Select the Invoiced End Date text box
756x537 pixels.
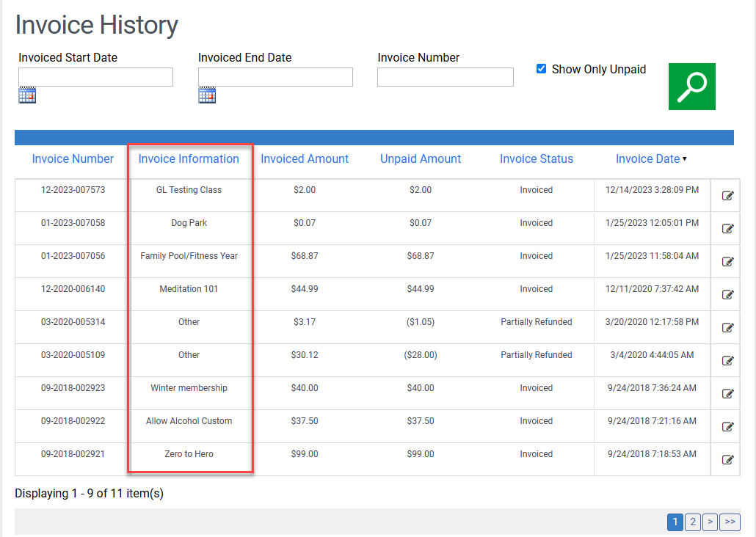275,77
